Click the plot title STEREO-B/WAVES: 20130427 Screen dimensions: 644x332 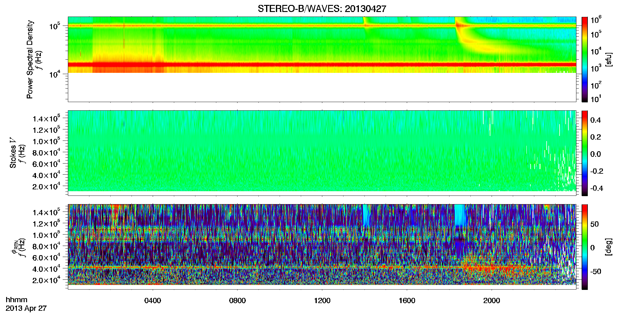(322, 9)
